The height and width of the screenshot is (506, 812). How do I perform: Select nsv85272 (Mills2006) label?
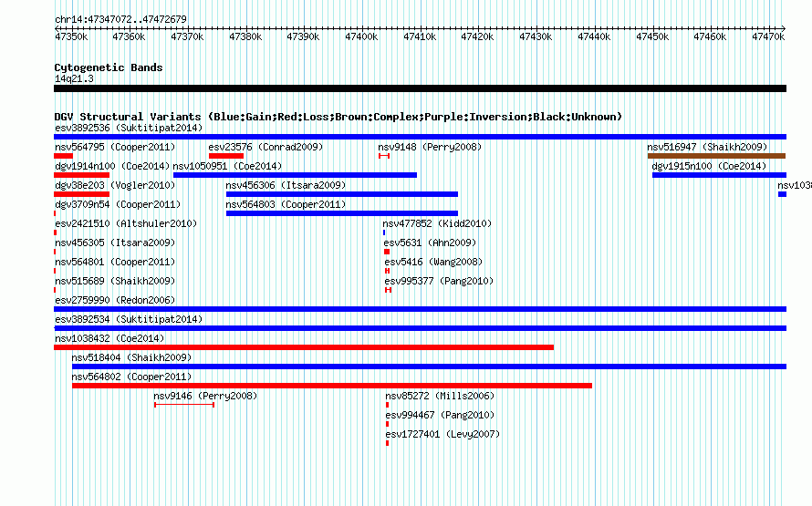click(x=440, y=396)
